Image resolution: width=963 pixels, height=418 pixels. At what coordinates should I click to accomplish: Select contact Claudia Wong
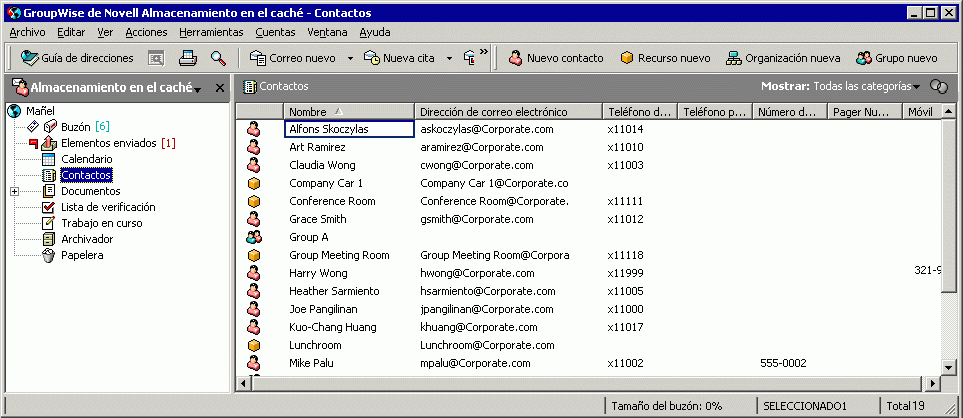pyautogui.click(x=322, y=165)
